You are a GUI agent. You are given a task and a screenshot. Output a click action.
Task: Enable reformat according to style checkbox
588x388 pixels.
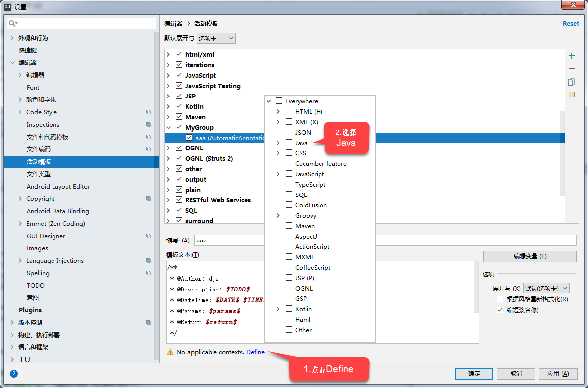coord(500,299)
